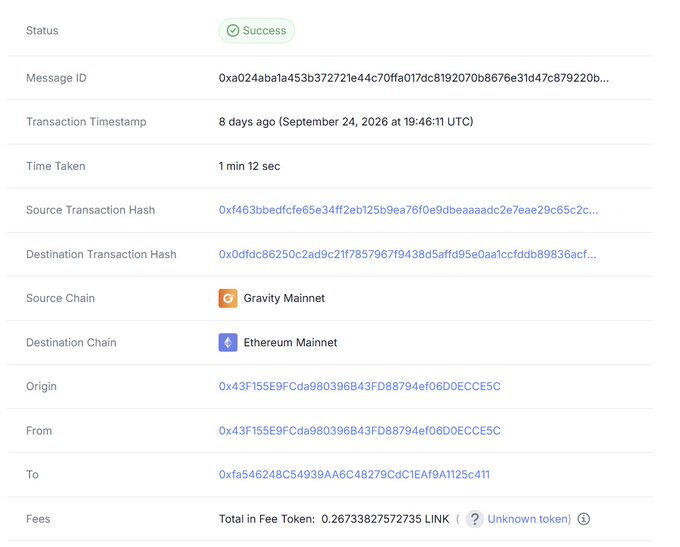Click the Status label
The width and height of the screenshot is (680, 547).
pyautogui.click(x=42, y=30)
